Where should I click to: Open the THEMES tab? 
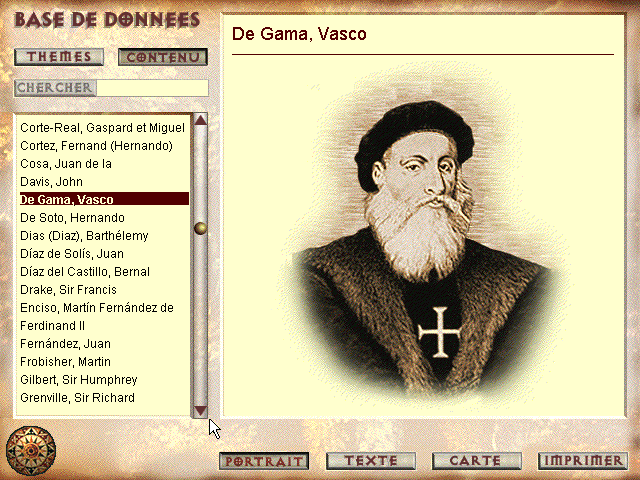point(59,57)
